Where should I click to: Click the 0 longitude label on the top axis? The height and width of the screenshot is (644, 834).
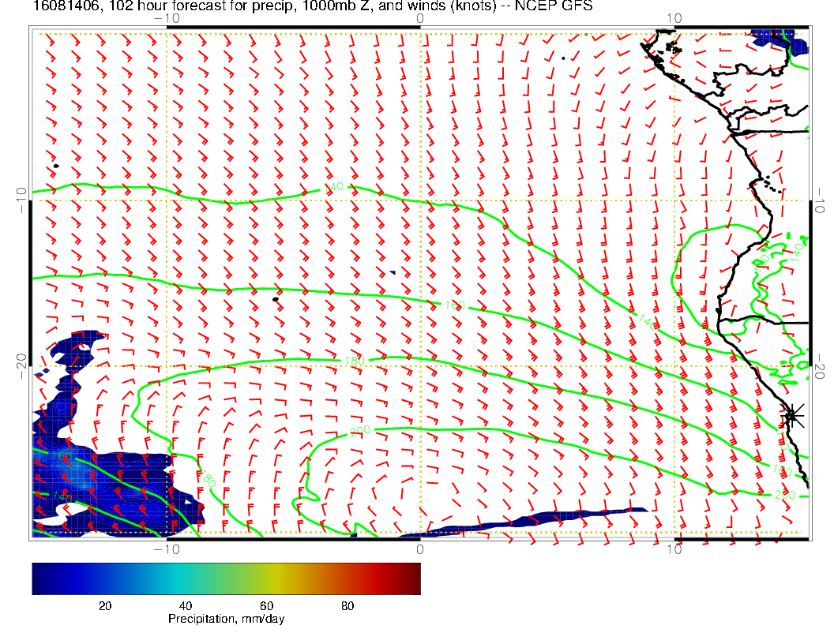(419, 18)
